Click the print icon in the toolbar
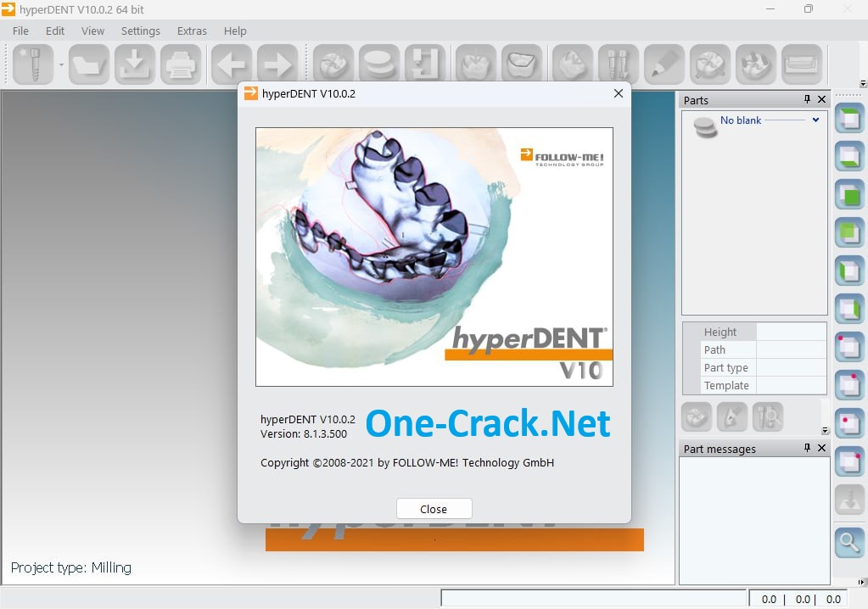 point(181,64)
